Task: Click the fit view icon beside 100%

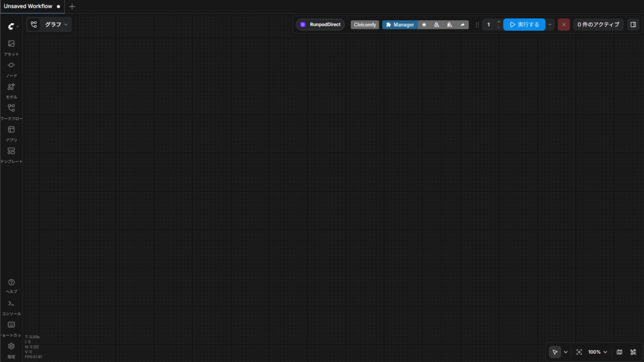Action: [x=579, y=352]
